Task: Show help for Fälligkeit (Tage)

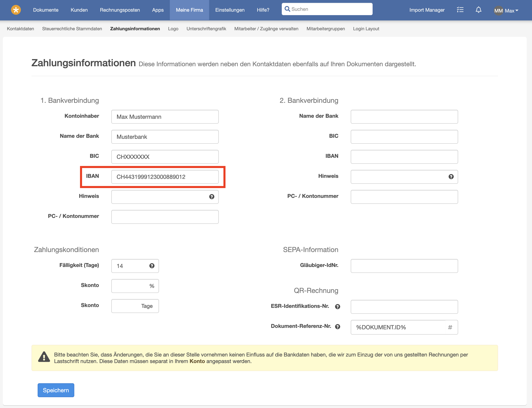Action: click(152, 266)
